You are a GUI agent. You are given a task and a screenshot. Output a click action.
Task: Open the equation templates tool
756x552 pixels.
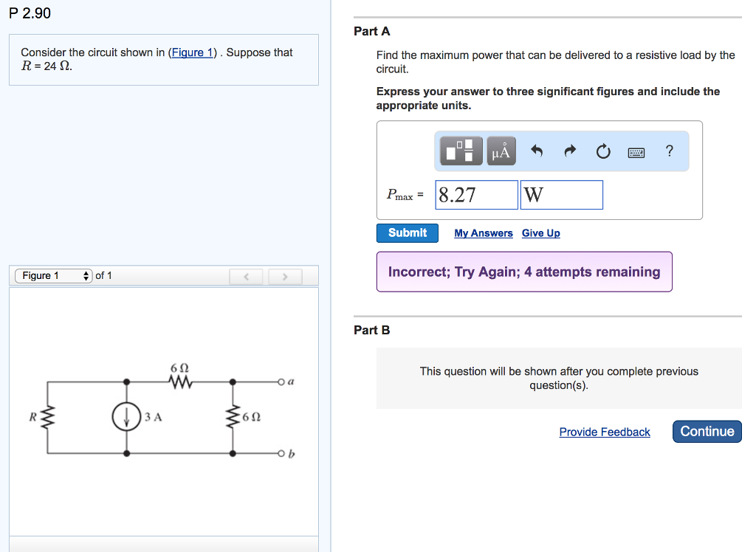459,151
